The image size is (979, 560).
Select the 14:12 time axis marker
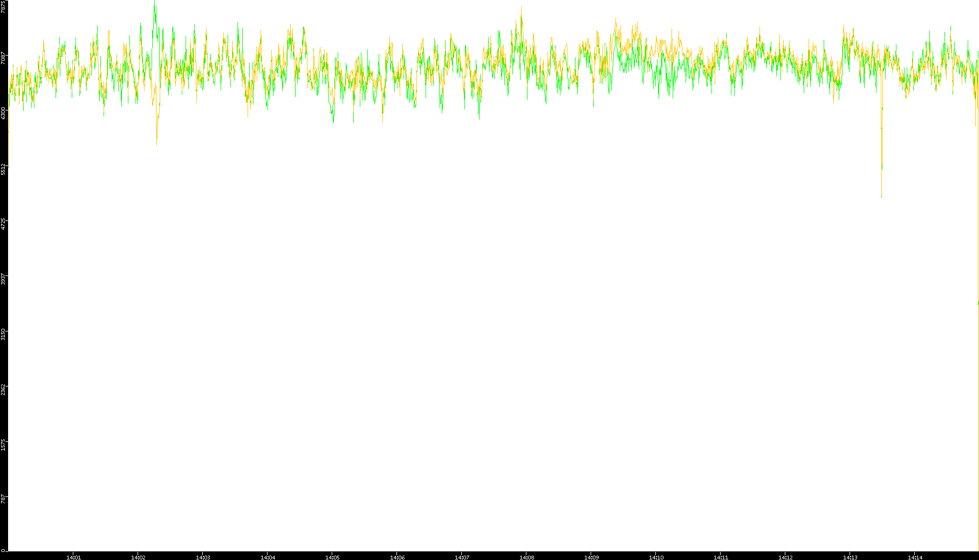(785, 557)
